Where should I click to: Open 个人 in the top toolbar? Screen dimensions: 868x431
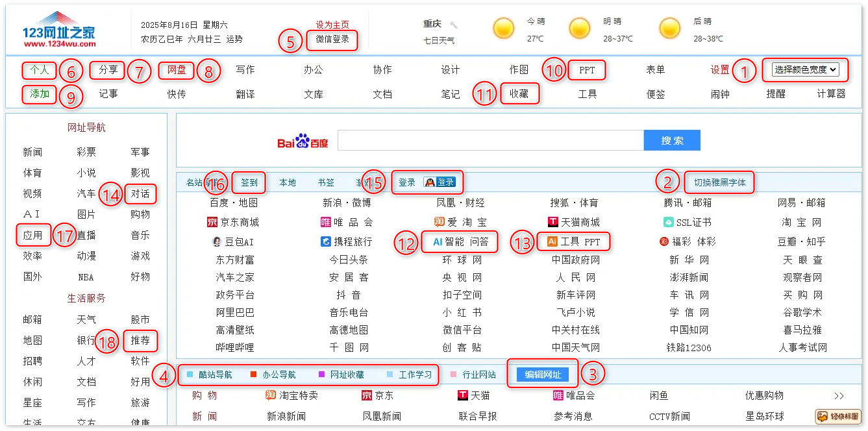(x=40, y=69)
